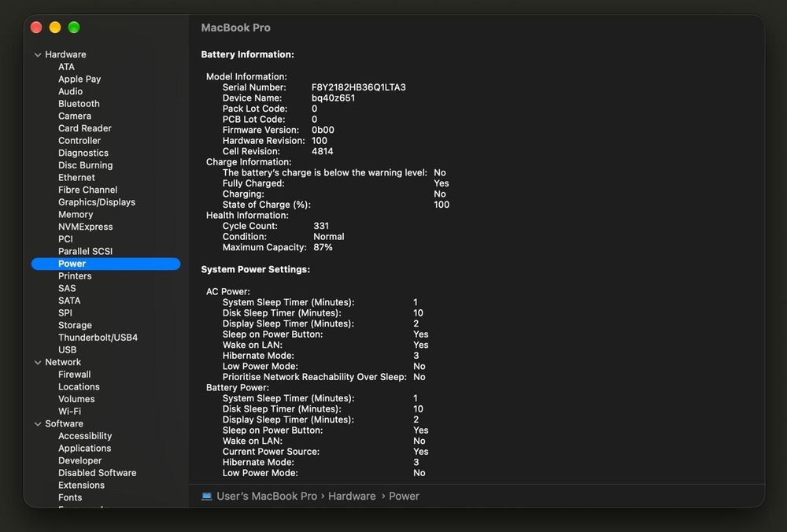Click the Network group label

pos(63,362)
